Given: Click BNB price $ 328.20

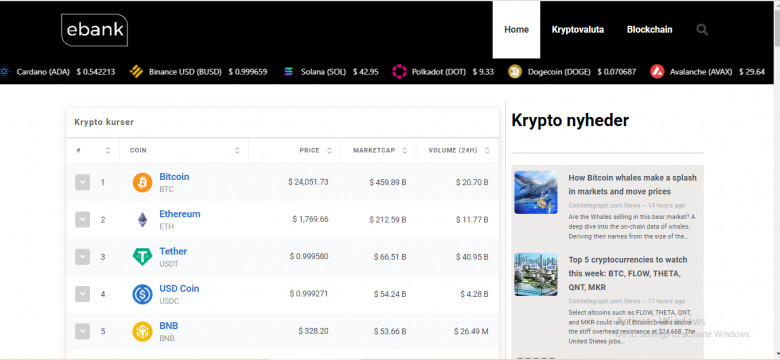Looking at the screenshot, I should [x=313, y=331].
